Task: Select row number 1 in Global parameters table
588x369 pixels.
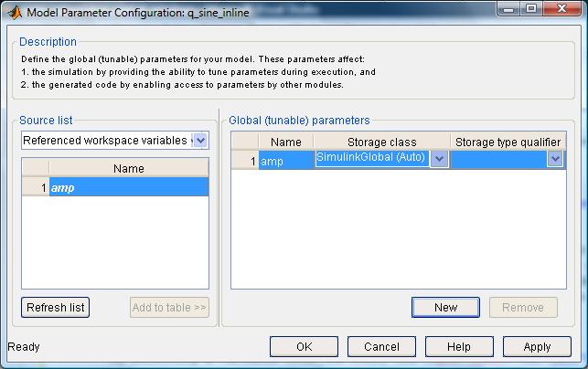Action: (x=245, y=161)
